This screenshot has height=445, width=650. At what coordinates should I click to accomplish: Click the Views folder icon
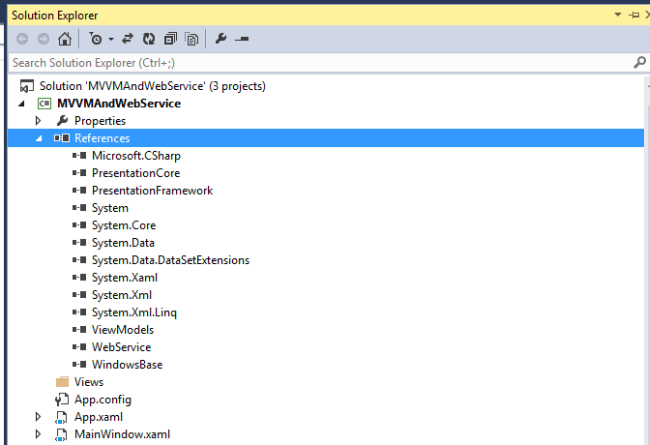click(x=62, y=382)
